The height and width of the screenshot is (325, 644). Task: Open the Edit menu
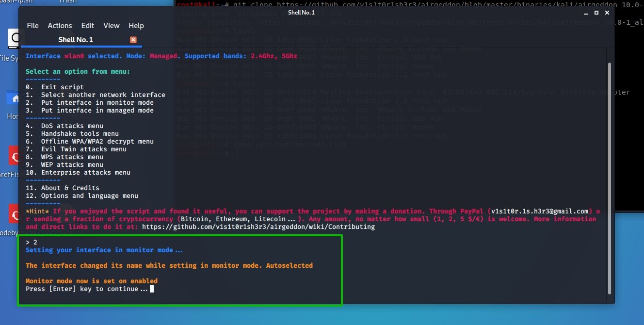pyautogui.click(x=88, y=26)
